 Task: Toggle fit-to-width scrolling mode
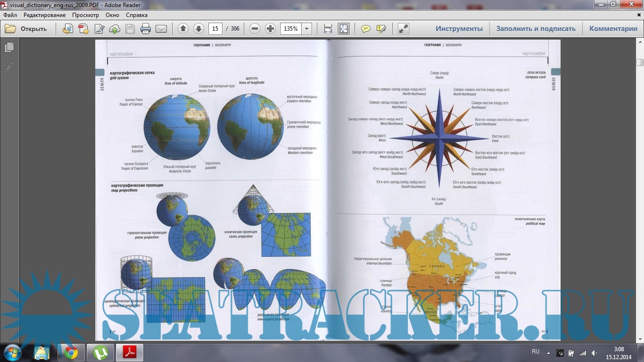point(328,29)
